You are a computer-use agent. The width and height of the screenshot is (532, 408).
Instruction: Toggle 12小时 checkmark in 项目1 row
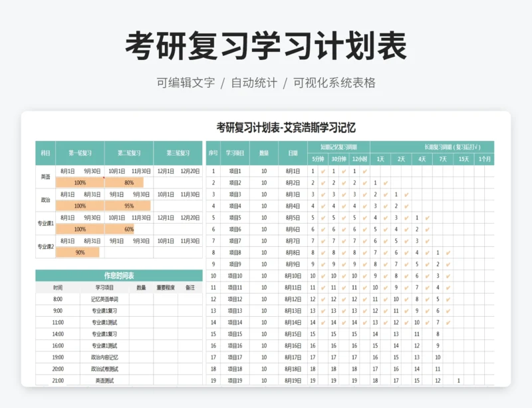point(364,172)
